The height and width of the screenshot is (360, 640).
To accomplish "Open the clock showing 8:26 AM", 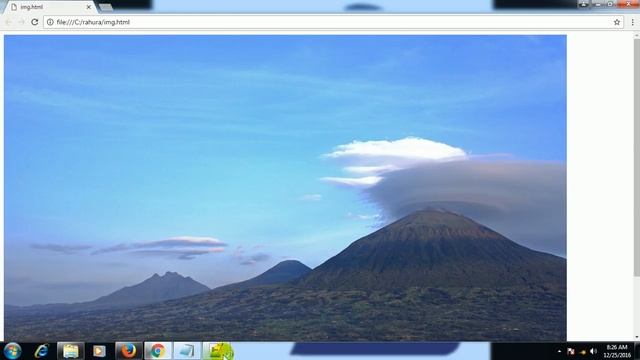I will (x=617, y=351).
